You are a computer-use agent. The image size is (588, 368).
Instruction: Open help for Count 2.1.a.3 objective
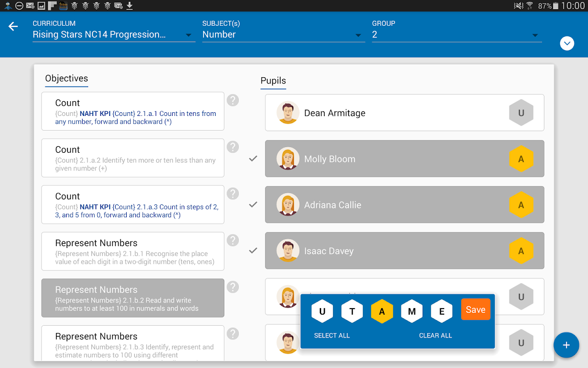click(x=233, y=194)
